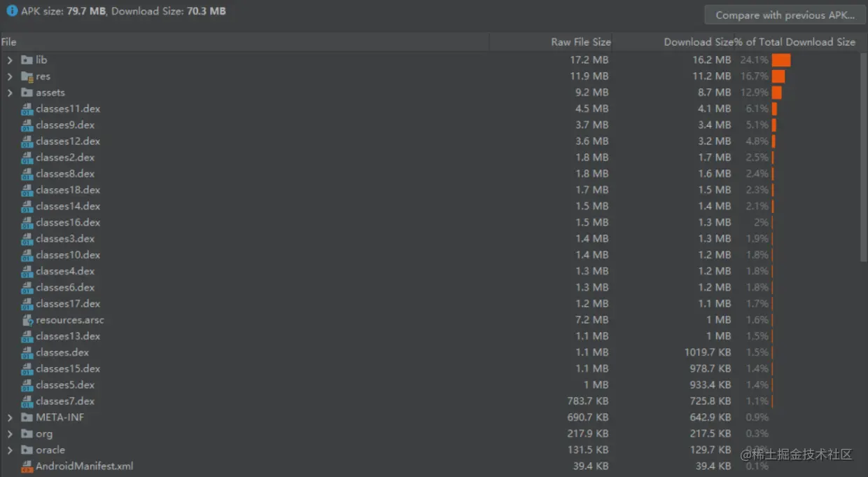Select the classes.dex file name
868x477 pixels.
point(62,352)
